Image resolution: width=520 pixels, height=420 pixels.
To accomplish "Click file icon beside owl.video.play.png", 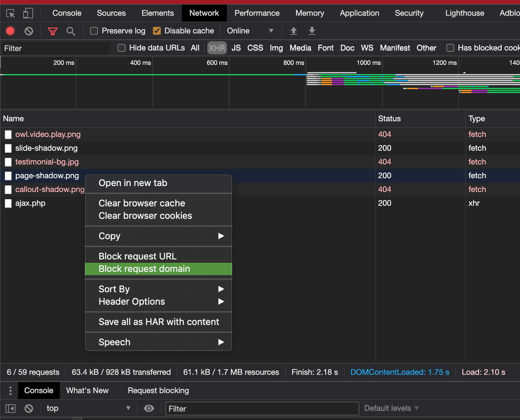I will 8,135.
